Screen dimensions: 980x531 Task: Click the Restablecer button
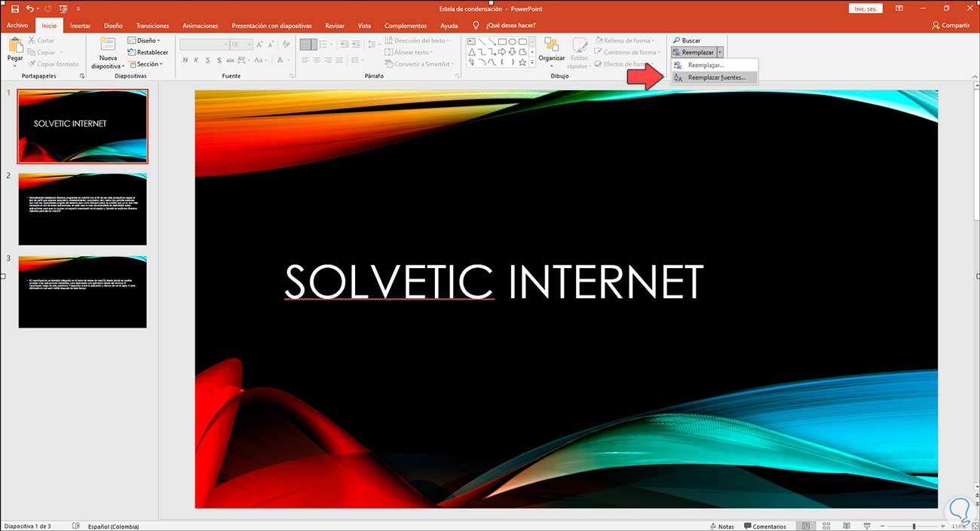148,53
